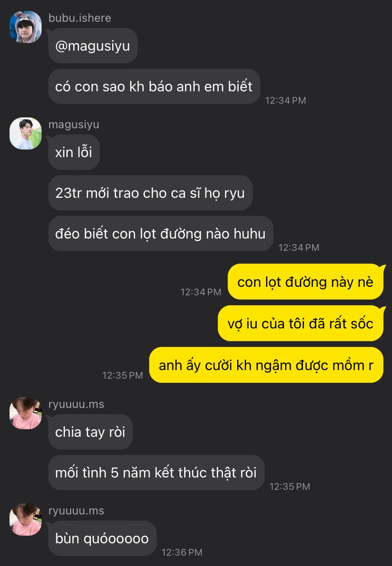Image resolution: width=392 pixels, height=566 pixels.
Task: Tap the 'chia tay ròi' message
Action: coord(90,432)
